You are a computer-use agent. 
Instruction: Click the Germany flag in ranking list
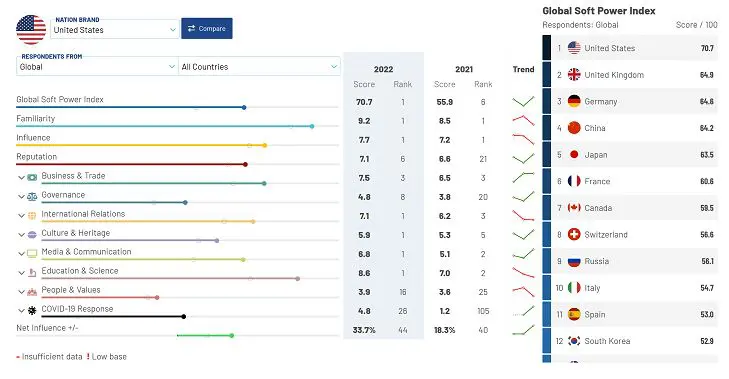(x=574, y=101)
